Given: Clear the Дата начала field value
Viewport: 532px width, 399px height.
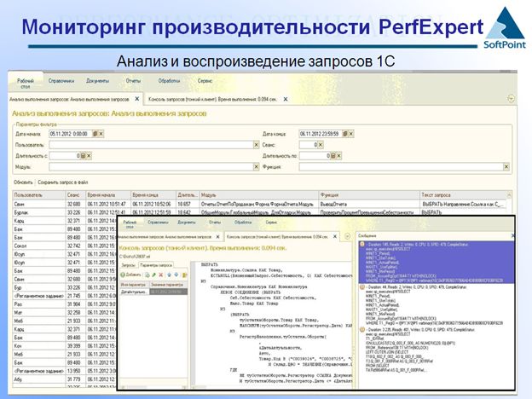Looking at the screenshot, I should [101, 134].
